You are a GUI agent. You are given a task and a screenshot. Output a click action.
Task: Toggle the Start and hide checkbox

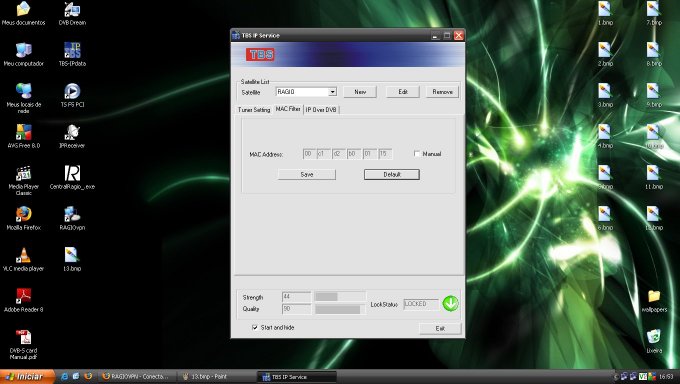tap(255, 328)
